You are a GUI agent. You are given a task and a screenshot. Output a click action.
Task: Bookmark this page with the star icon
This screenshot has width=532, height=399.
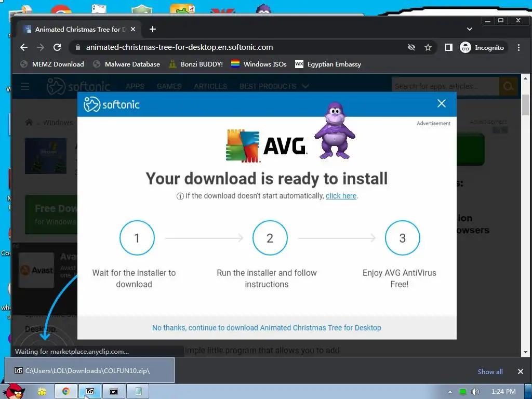pyautogui.click(x=428, y=47)
